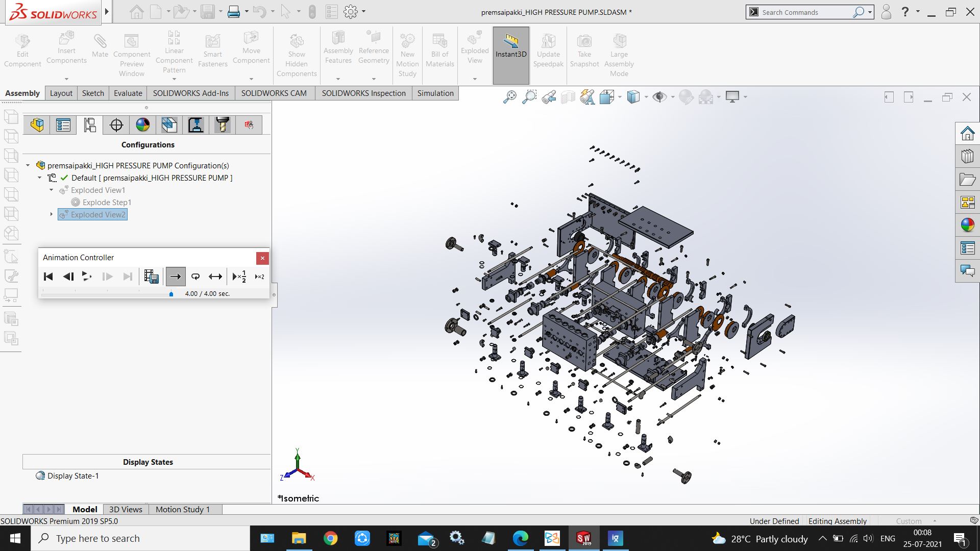Rewind the explode animation
The image size is (980, 551).
pyautogui.click(x=68, y=277)
